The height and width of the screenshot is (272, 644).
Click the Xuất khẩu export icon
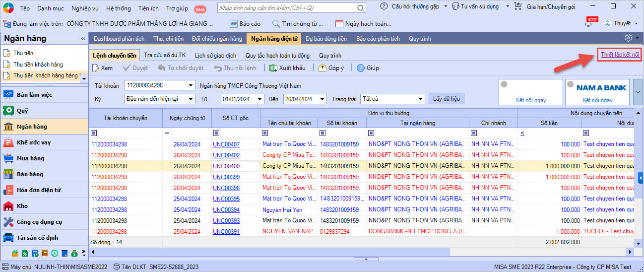273,68
